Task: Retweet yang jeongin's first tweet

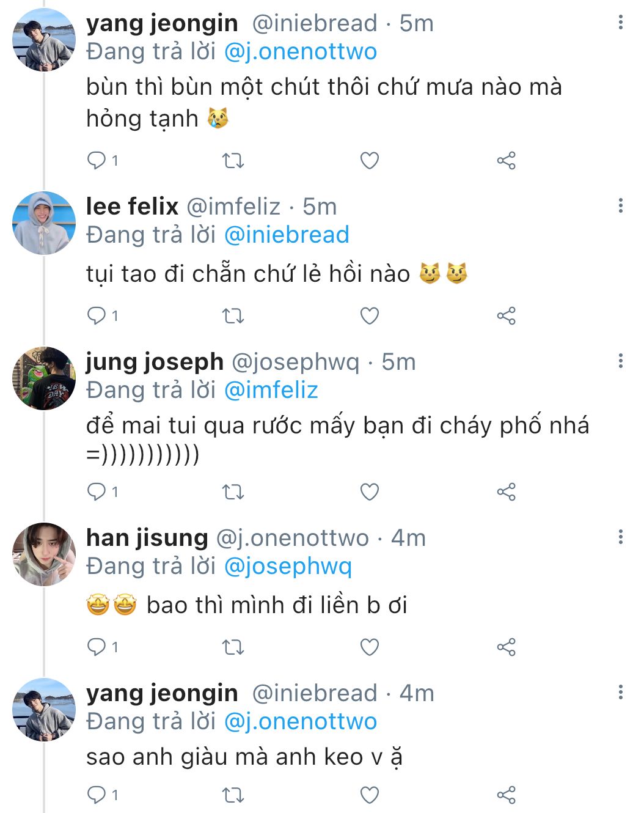Action: pos(233,161)
